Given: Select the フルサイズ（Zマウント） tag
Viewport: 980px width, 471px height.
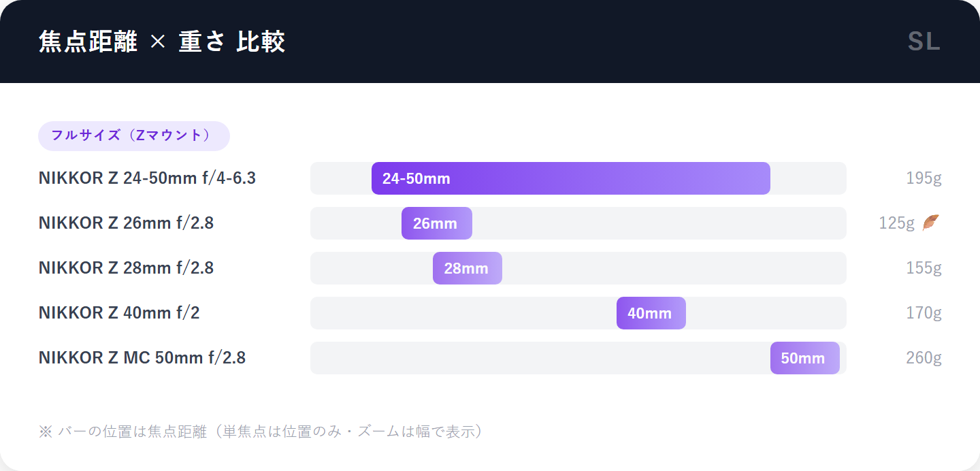Looking at the screenshot, I should coord(134,135).
